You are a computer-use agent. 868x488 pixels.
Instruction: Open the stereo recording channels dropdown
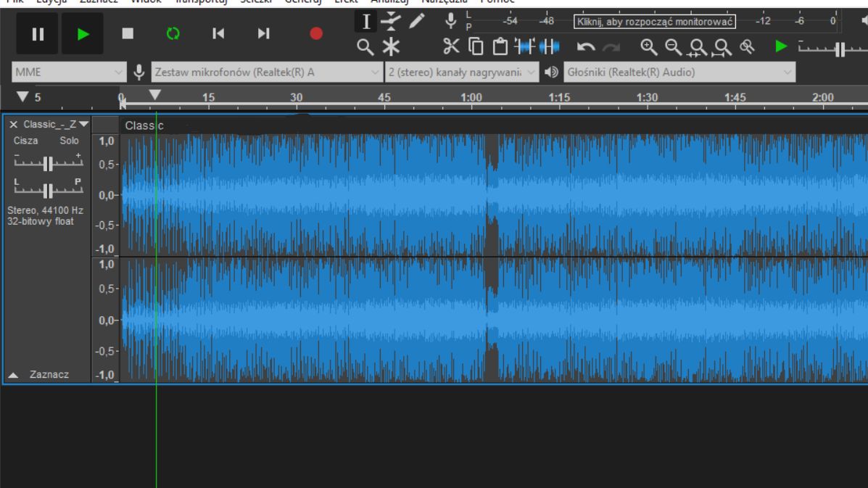[x=462, y=73]
